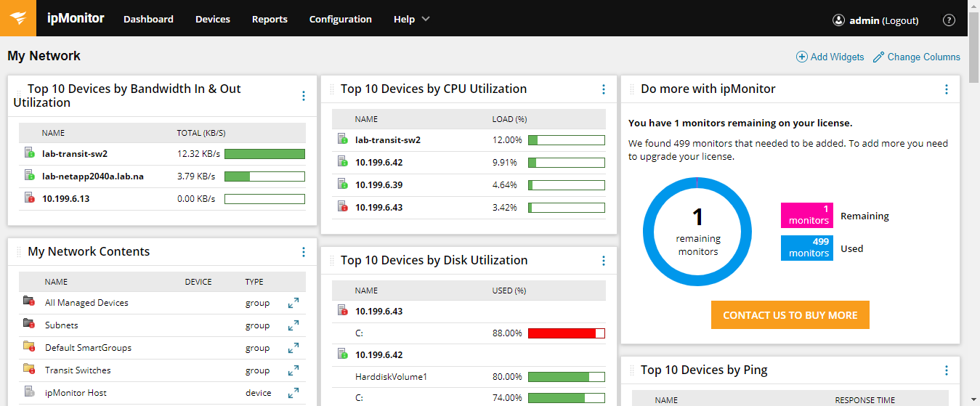Click the 12.32 KB/s bandwidth bar
Image resolution: width=980 pixels, height=406 pixels.
(x=264, y=154)
